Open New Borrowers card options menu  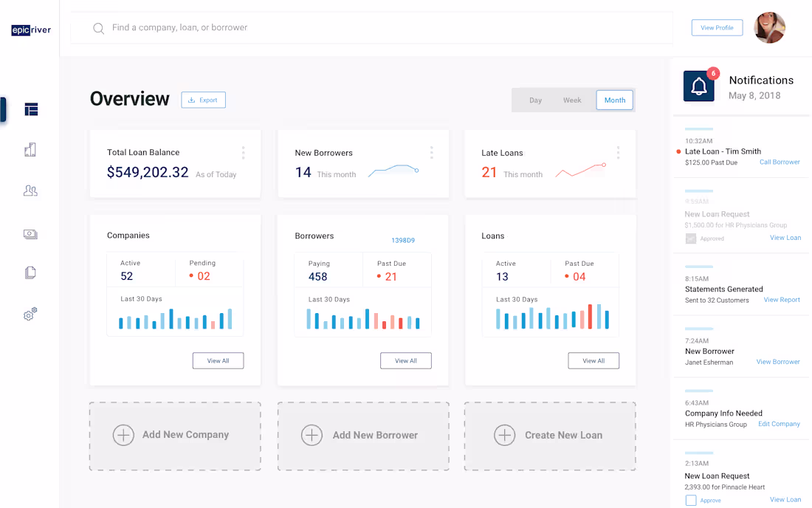[x=431, y=152]
